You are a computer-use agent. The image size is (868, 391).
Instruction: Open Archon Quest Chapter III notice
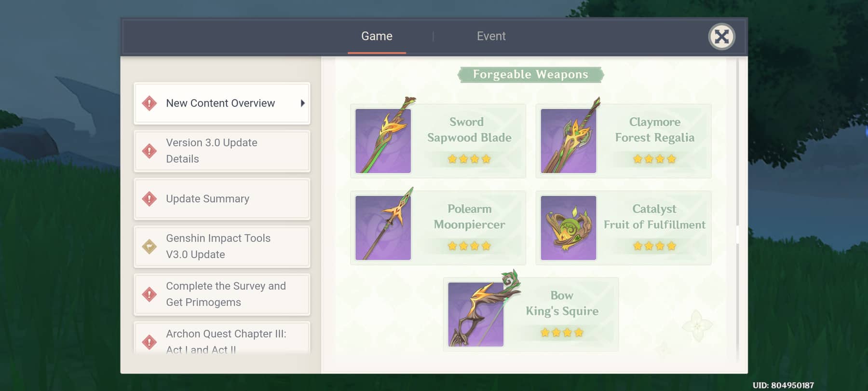[x=222, y=339]
